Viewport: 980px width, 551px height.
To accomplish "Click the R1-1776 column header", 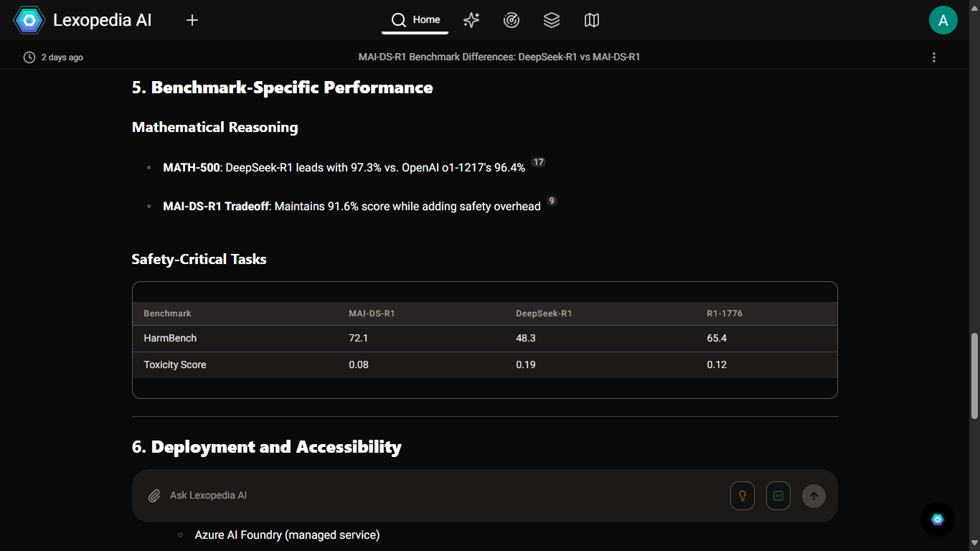I will point(725,314).
